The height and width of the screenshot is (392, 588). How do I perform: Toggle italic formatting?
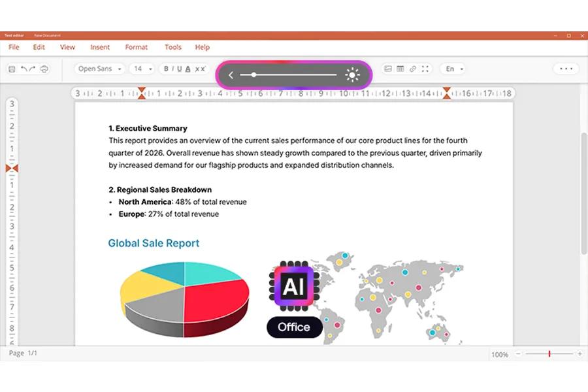(174, 69)
